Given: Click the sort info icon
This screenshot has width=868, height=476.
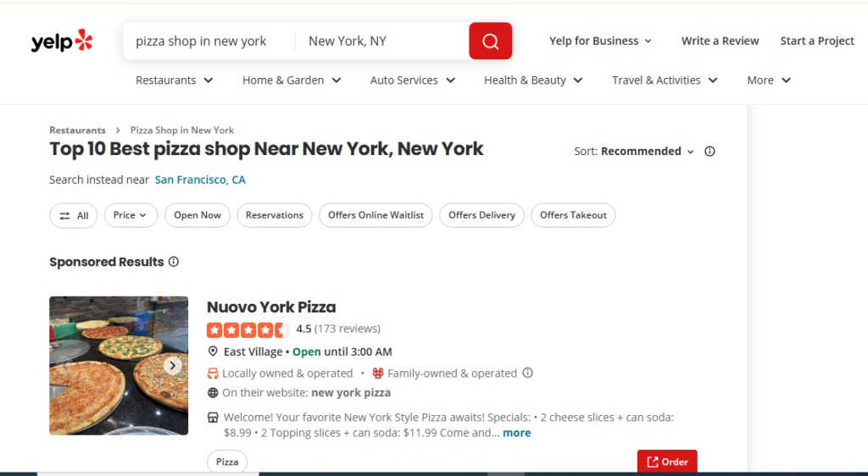Looking at the screenshot, I should 709,152.
